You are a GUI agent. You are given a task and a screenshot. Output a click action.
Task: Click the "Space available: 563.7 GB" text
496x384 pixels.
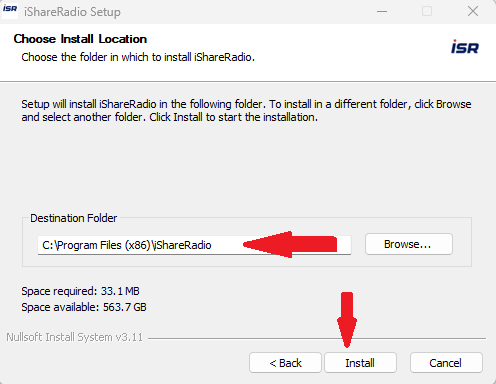84,307
